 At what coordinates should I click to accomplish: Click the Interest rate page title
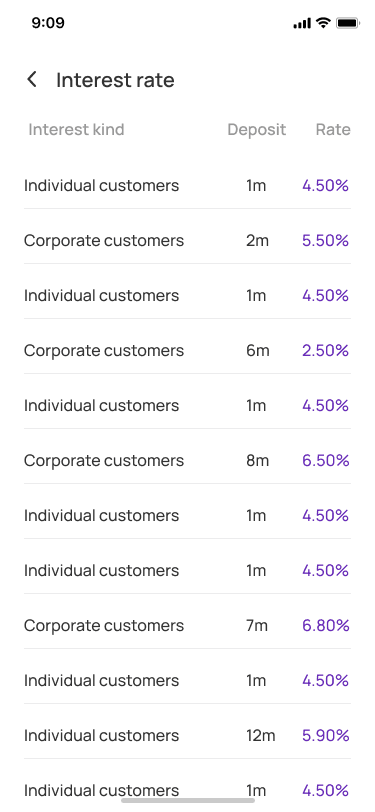pyautogui.click(x=115, y=80)
